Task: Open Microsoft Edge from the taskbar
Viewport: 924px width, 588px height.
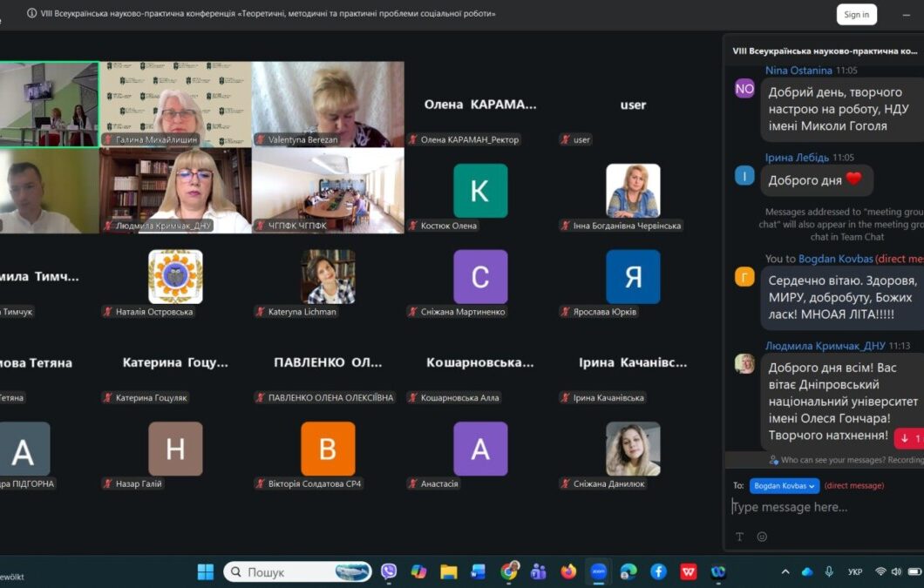Action: 628,571
